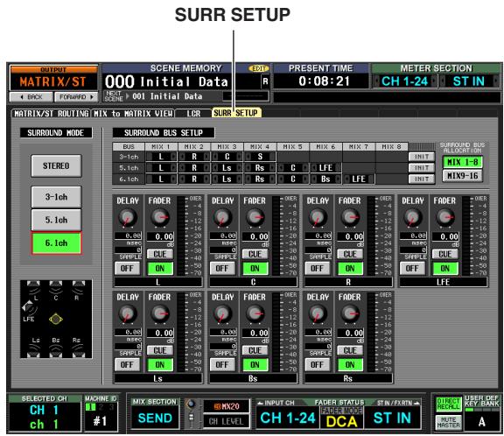Click the EDIT indicator in Scene Memory
Image resolution: width=504 pixels, height=436 pixels.
pyautogui.click(x=259, y=68)
